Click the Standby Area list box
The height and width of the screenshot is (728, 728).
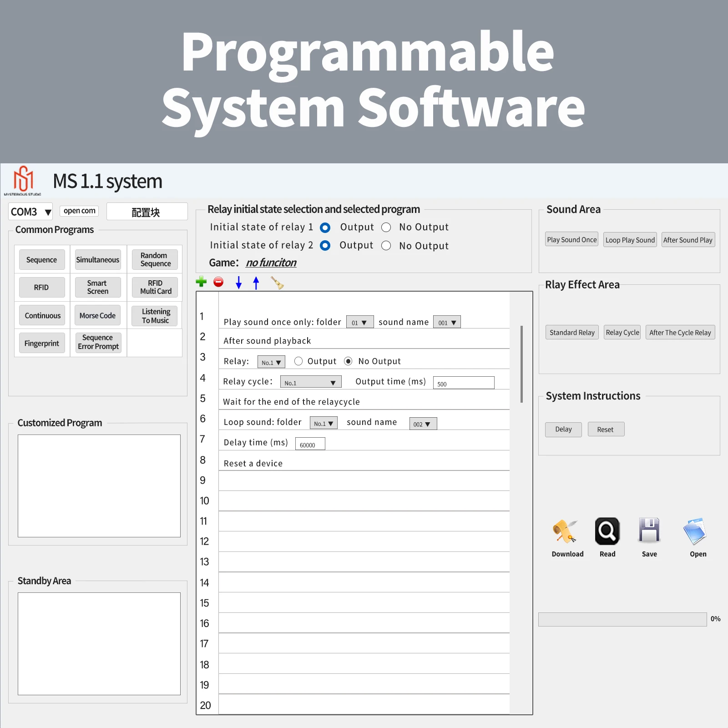99,644
